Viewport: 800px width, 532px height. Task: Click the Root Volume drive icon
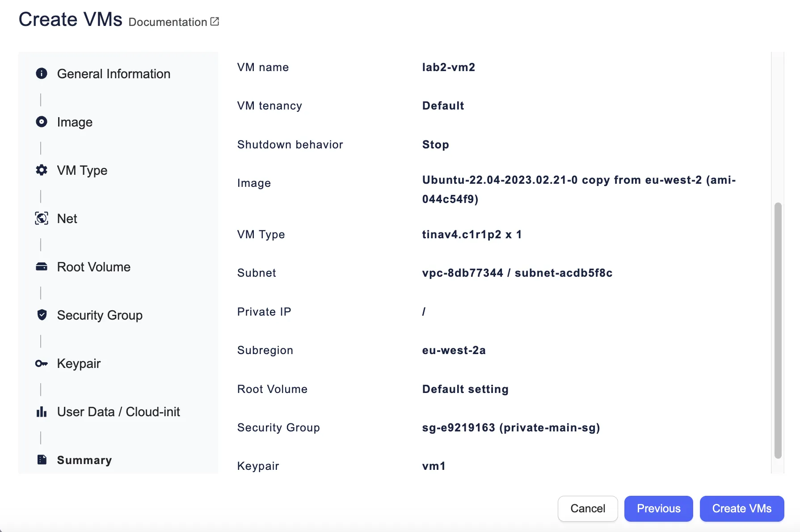click(42, 267)
